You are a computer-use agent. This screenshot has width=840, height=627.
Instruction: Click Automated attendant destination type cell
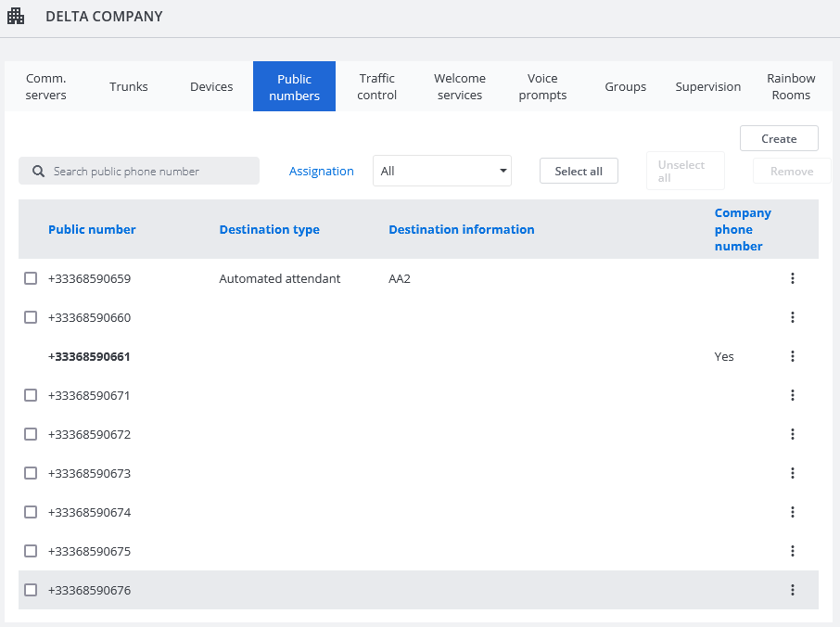(x=280, y=278)
